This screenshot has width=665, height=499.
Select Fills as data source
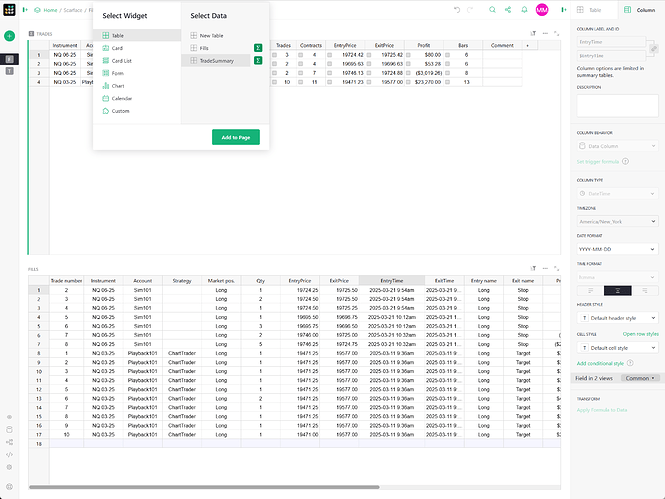point(215,48)
